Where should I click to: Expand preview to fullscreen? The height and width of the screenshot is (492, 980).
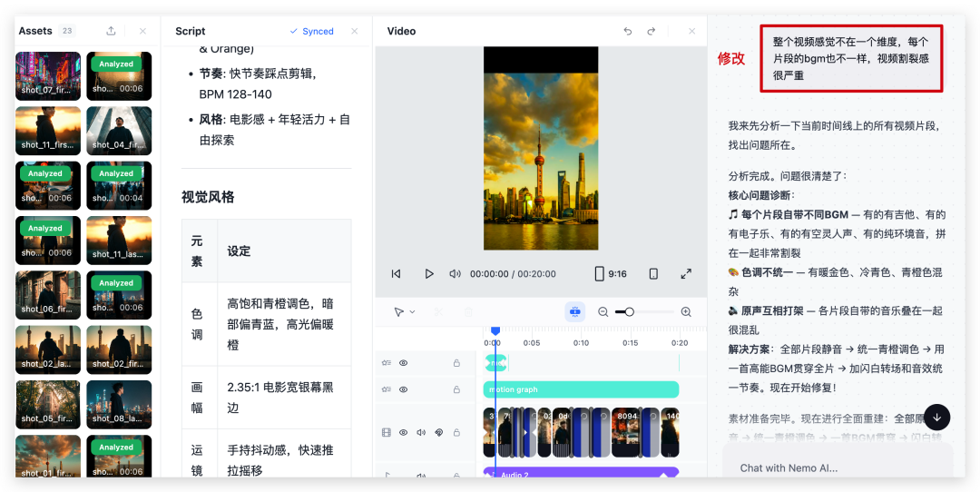pyautogui.click(x=686, y=274)
